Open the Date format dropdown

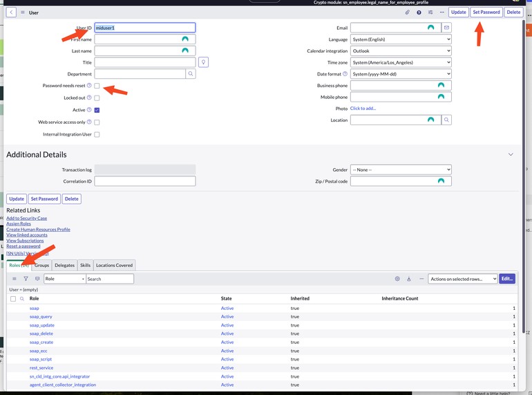(401, 74)
